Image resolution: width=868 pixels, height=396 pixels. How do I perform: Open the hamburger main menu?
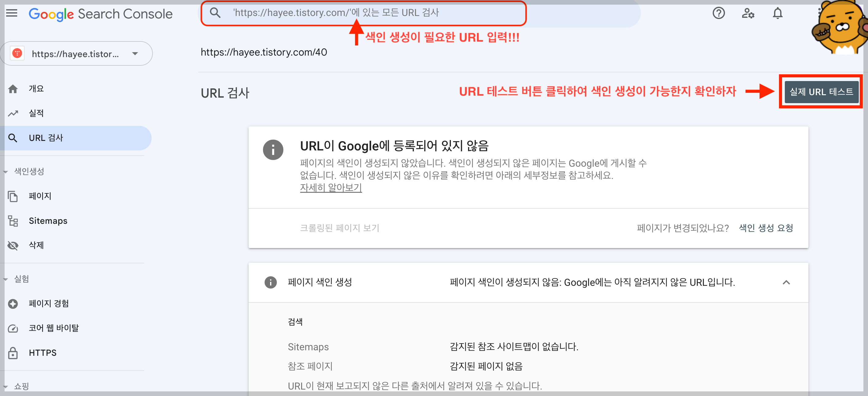pyautogui.click(x=12, y=14)
